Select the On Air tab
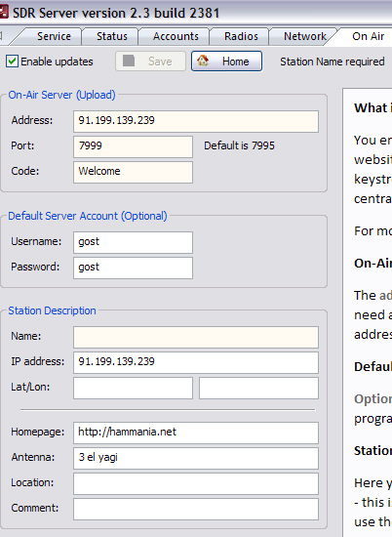The width and height of the screenshot is (392, 537). tap(368, 36)
